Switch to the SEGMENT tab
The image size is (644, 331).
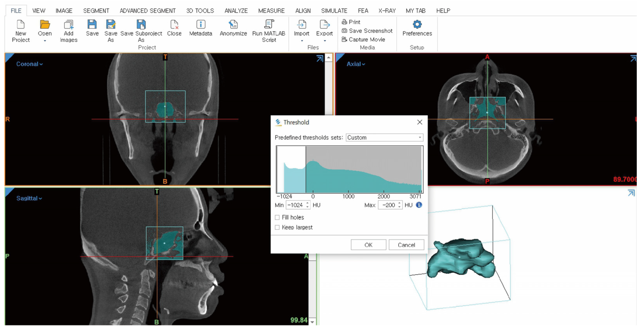point(96,11)
